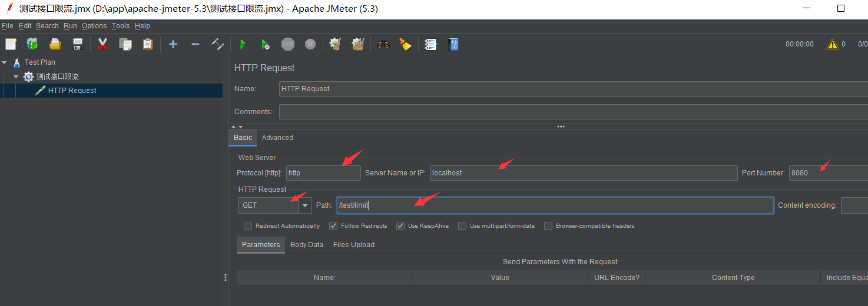Click the Add plus toolbar icon
The width and height of the screenshot is (868, 306).
173,44
